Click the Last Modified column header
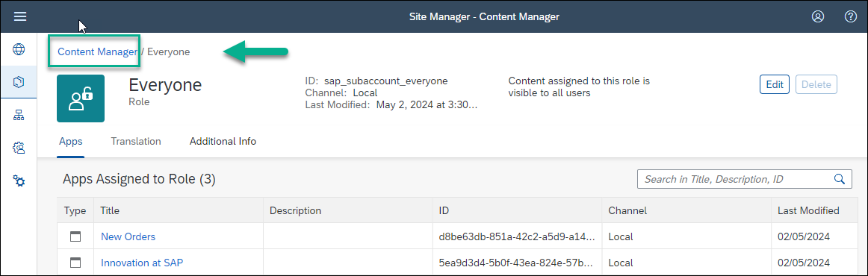Image resolution: width=868 pixels, height=276 pixels. 815,210
